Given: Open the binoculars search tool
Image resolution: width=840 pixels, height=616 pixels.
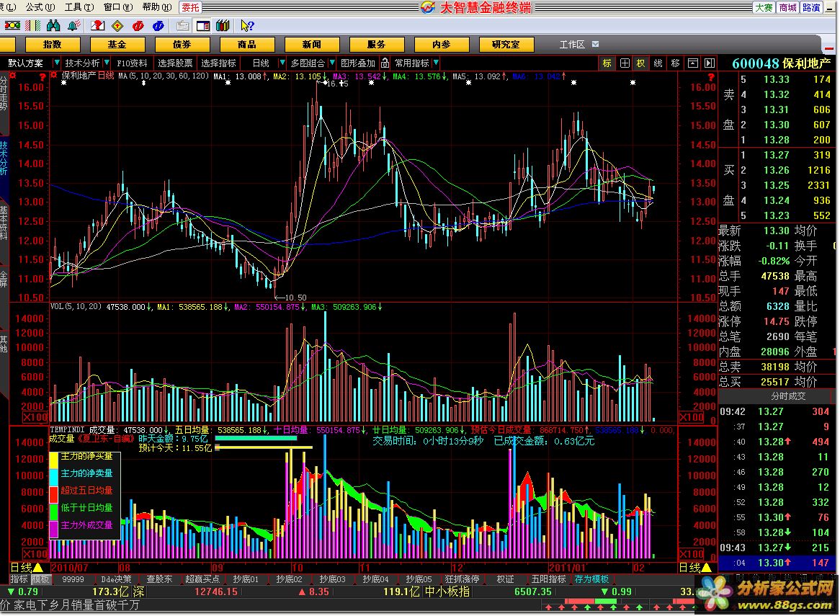Looking at the screenshot, I should [53, 26].
